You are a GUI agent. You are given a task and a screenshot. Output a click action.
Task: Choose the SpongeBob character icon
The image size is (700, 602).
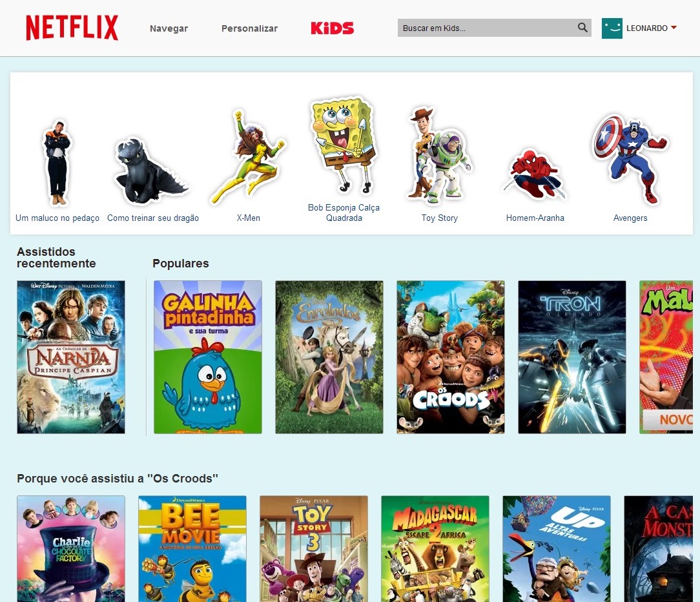pos(344,145)
